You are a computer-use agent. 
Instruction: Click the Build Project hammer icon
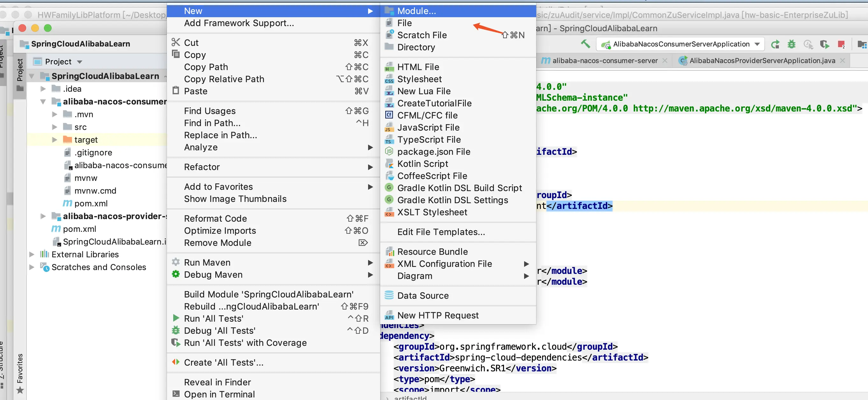585,44
